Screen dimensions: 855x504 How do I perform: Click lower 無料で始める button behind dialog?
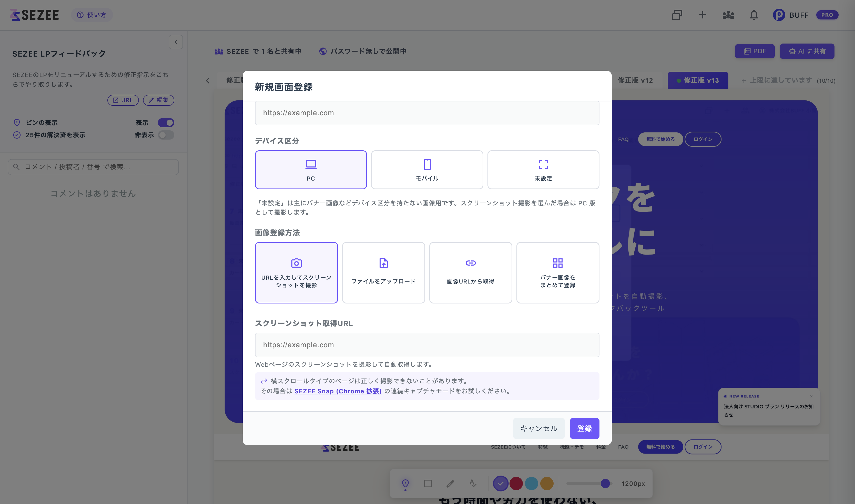click(660, 447)
